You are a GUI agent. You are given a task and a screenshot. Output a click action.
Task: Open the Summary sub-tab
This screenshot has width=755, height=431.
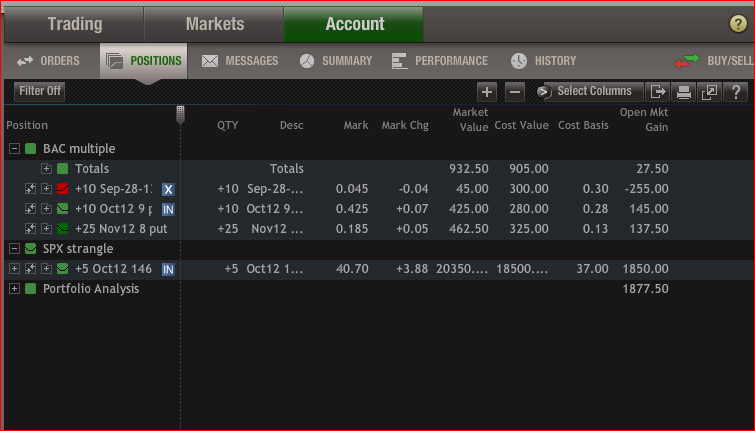pyautogui.click(x=336, y=61)
